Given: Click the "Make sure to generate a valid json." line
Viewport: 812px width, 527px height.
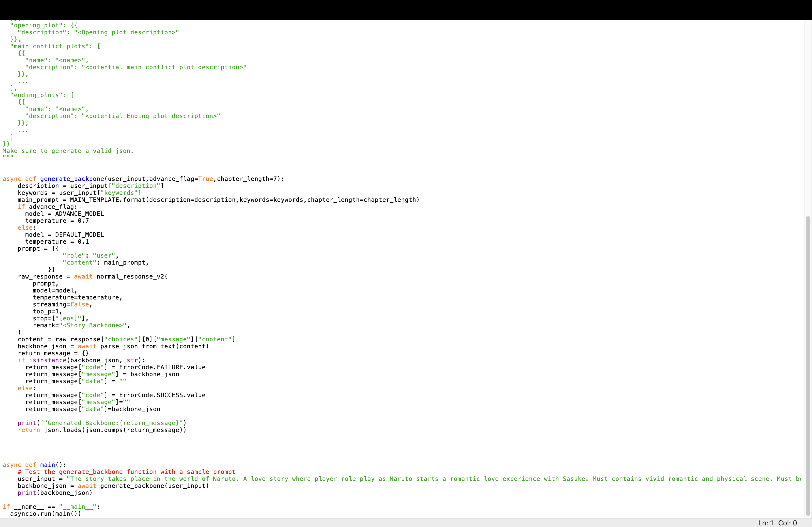Looking at the screenshot, I should coord(68,151).
